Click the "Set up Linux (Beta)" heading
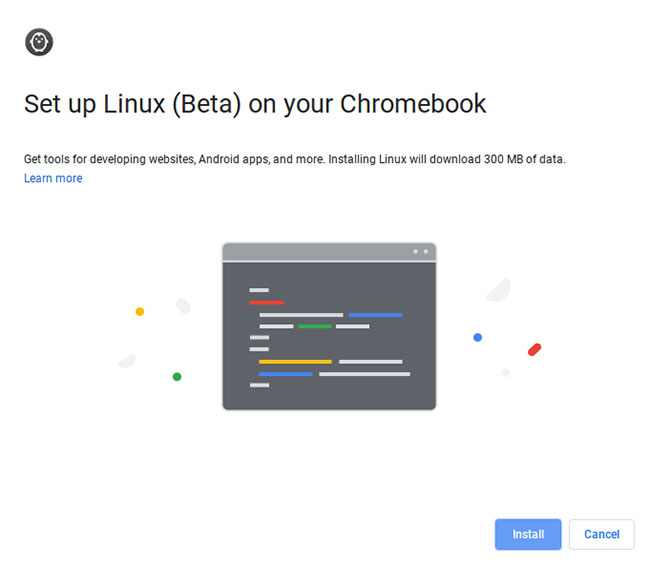Screen dimensions: 650x566 255,104
